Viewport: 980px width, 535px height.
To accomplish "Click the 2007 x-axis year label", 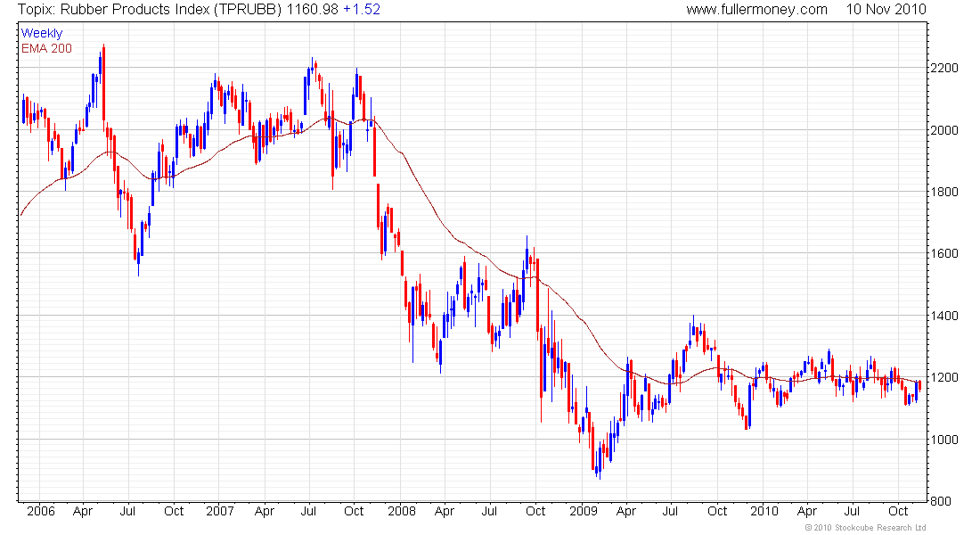I will 220,511.
